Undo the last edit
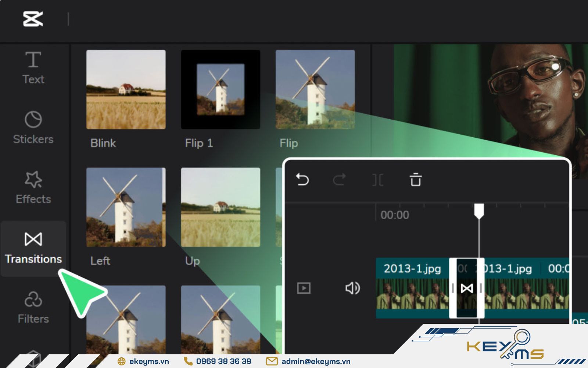 point(302,180)
